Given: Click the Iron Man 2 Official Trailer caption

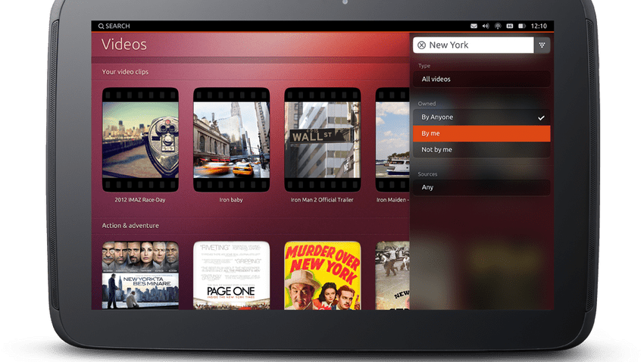Looking at the screenshot, I should coord(322,200).
